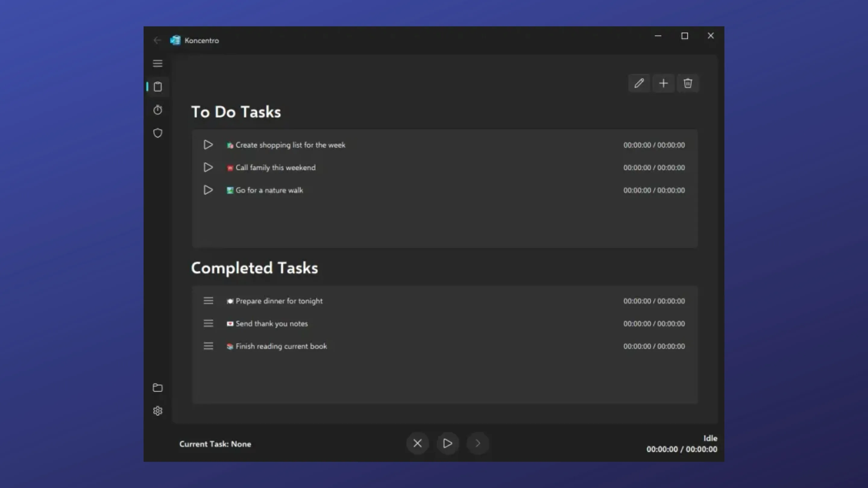The image size is (868, 488).
Task: Select 'Send thank you notes' text
Action: coord(272,324)
